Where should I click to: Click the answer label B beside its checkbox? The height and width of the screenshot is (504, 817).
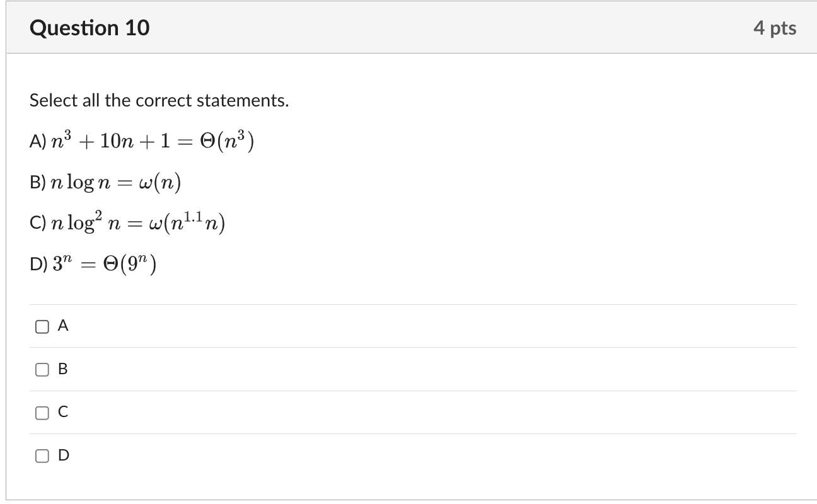pos(63,369)
